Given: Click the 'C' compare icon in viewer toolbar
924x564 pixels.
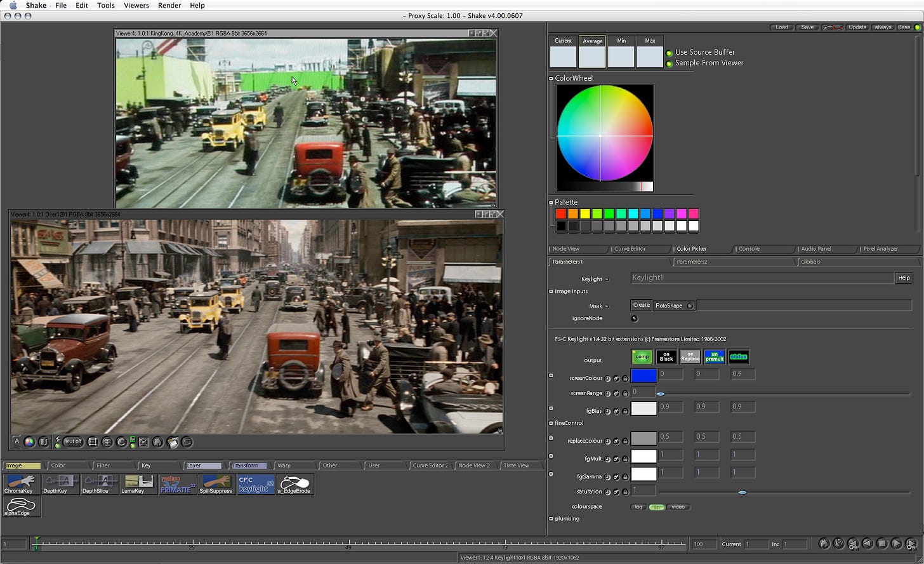Looking at the screenshot, I should [121, 441].
